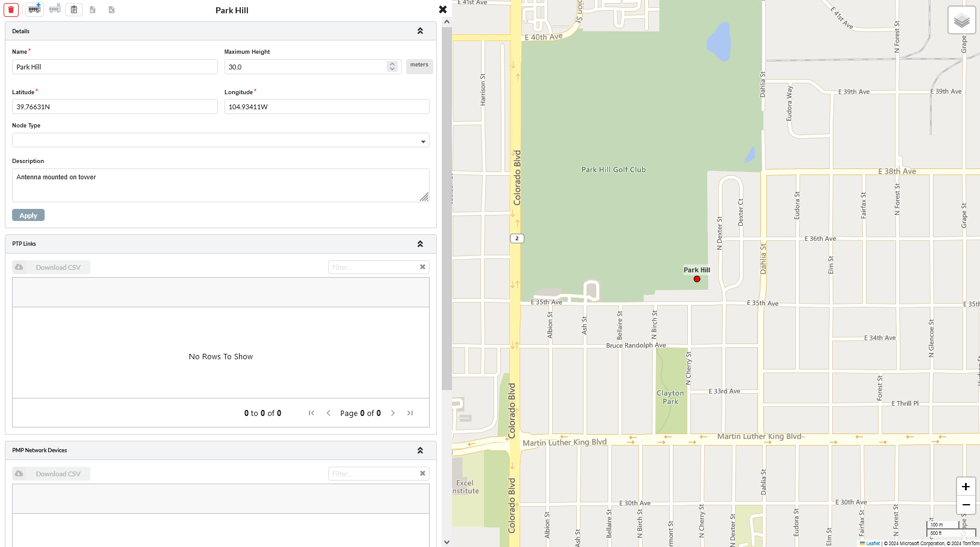Click the red delete trash icon
Viewport: 980px width, 547px height.
click(x=11, y=10)
